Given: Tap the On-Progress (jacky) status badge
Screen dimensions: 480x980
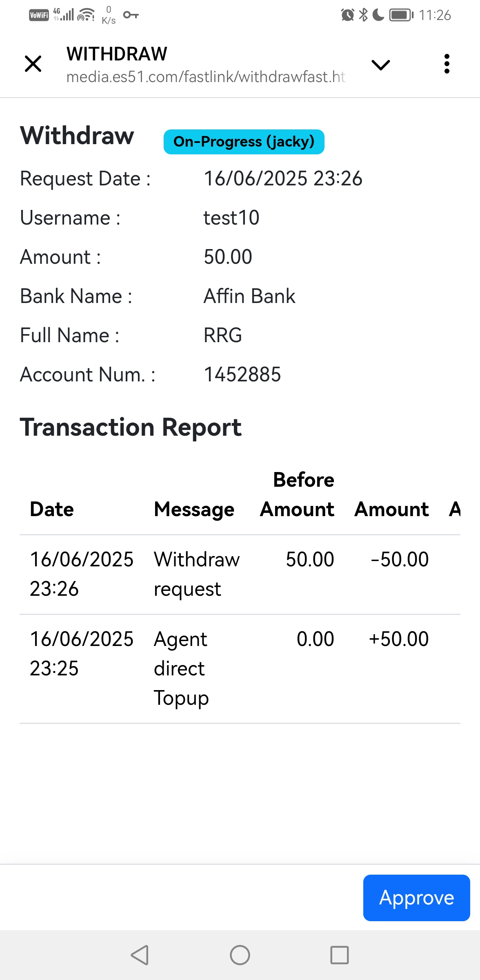Looking at the screenshot, I should tap(244, 142).
